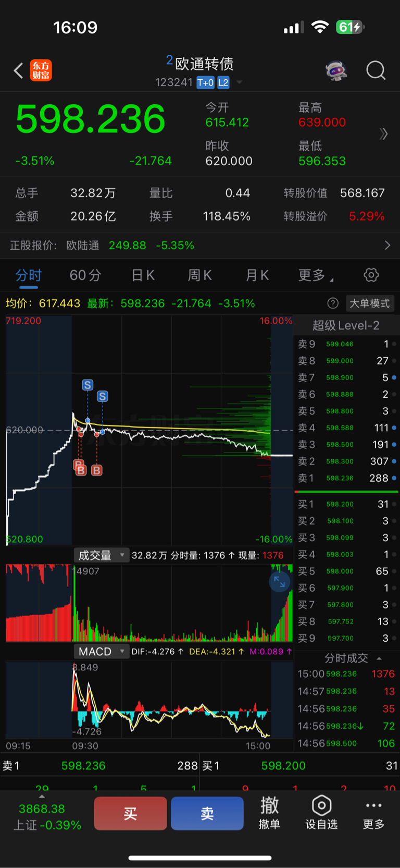
Task: Open underlying stock 欧陆通 quote arrow
Action: click(x=387, y=245)
